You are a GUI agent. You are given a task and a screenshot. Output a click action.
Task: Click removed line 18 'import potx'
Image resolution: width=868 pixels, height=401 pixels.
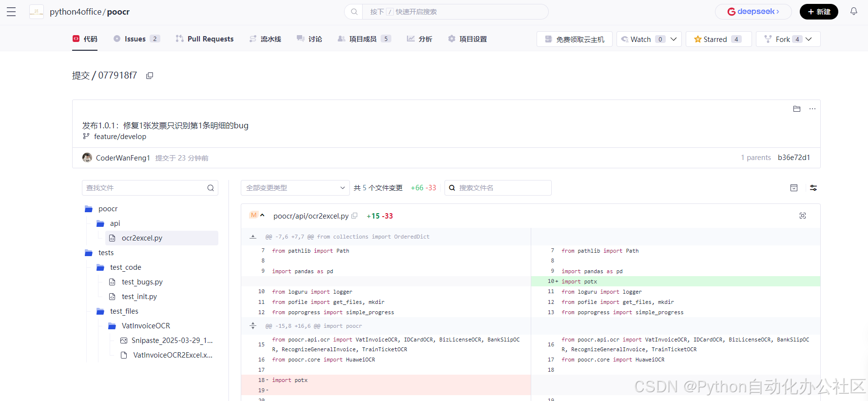(386, 380)
